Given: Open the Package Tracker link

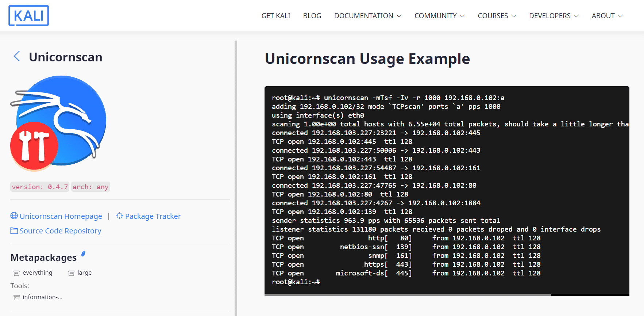Looking at the screenshot, I should click(x=153, y=216).
